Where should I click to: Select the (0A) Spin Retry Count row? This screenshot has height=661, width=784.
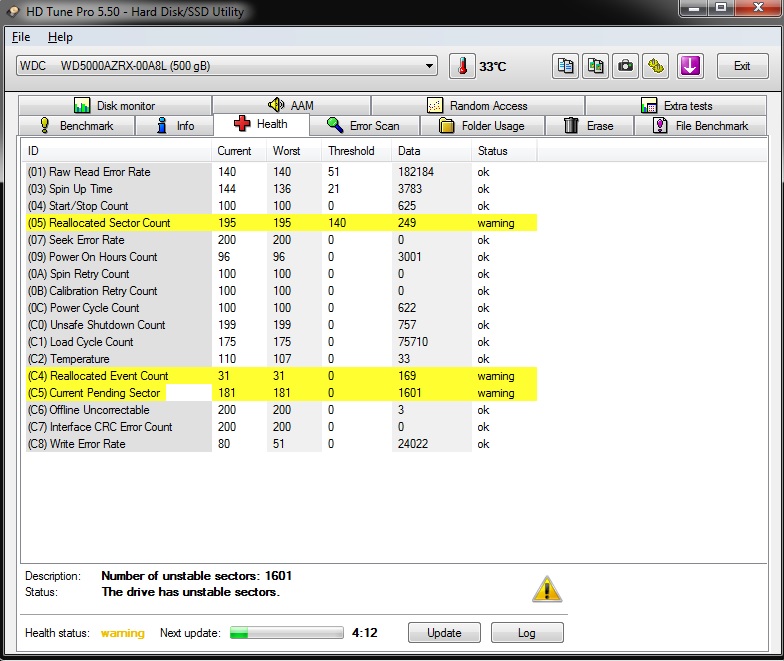point(282,274)
